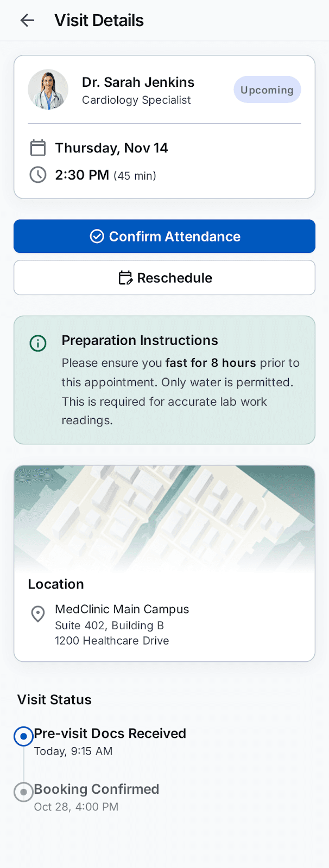Image resolution: width=329 pixels, height=868 pixels.
Task: Select the Pre-visit Docs Received status marker
Action: point(23,736)
